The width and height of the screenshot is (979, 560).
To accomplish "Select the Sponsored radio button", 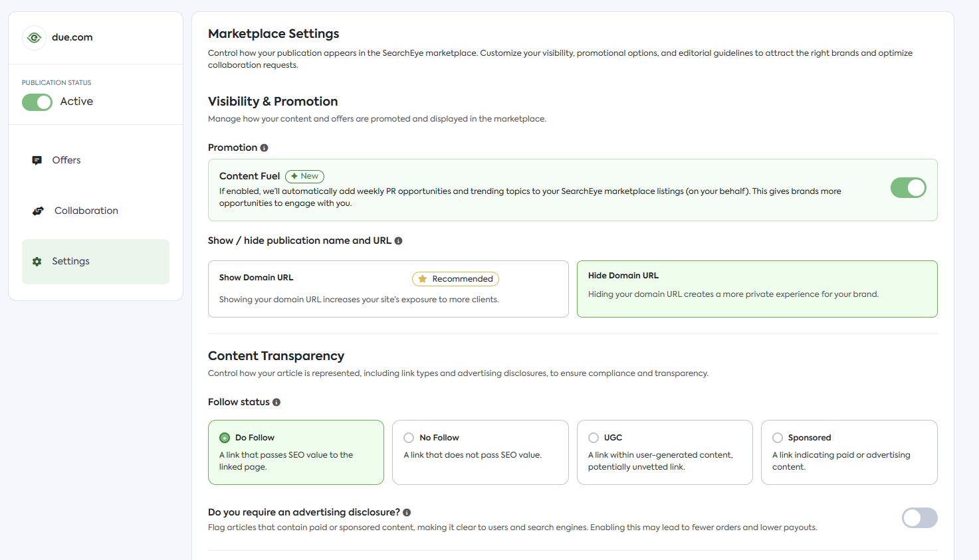I will coord(778,438).
